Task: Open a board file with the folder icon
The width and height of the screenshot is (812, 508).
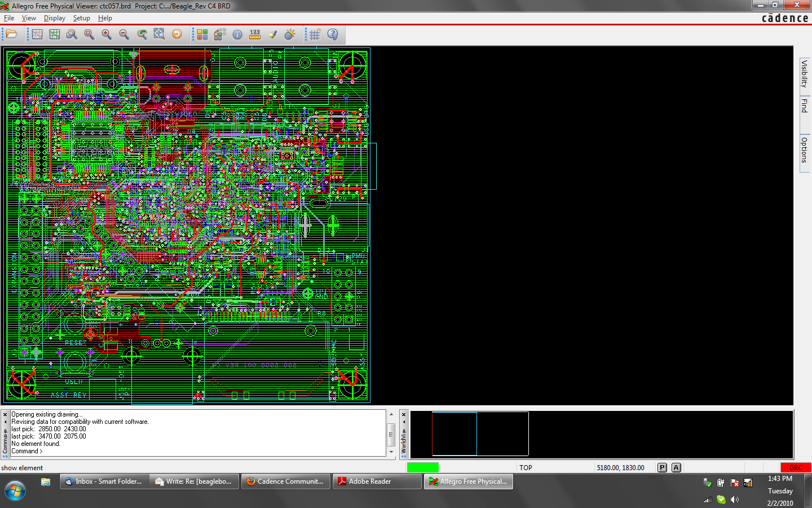Action: click(x=11, y=34)
